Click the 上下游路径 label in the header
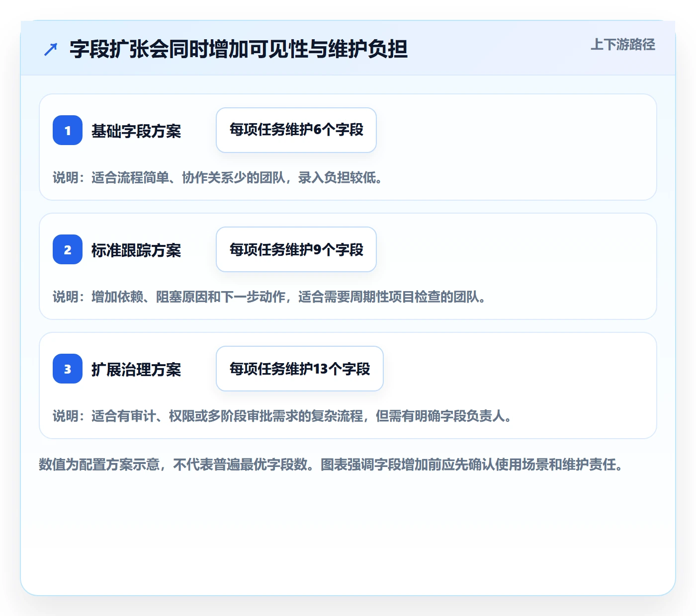Viewport: 696px width, 616px height. click(623, 45)
